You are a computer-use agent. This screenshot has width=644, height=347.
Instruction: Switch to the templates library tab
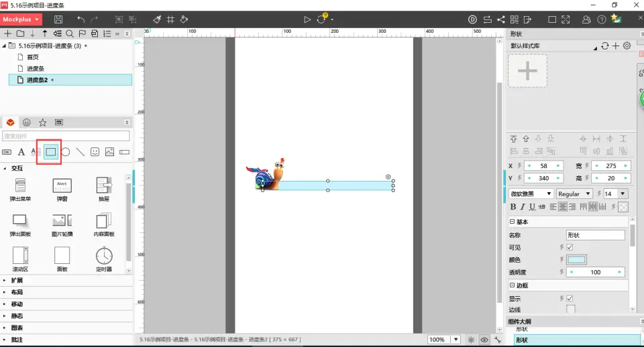pos(59,122)
